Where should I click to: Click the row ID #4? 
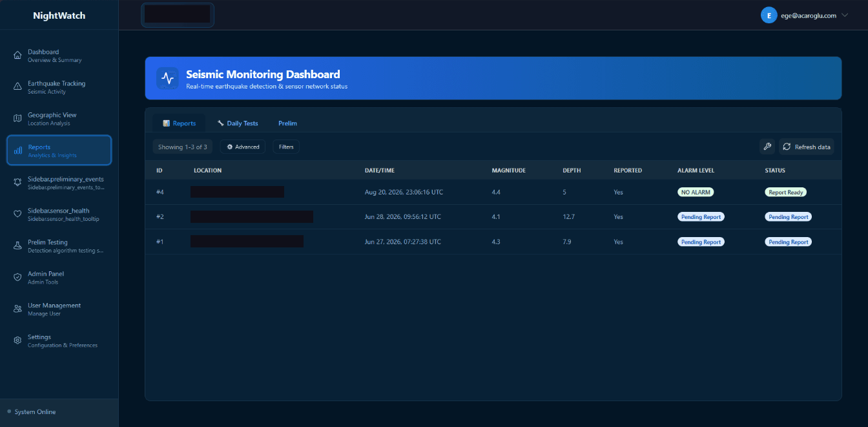(160, 192)
